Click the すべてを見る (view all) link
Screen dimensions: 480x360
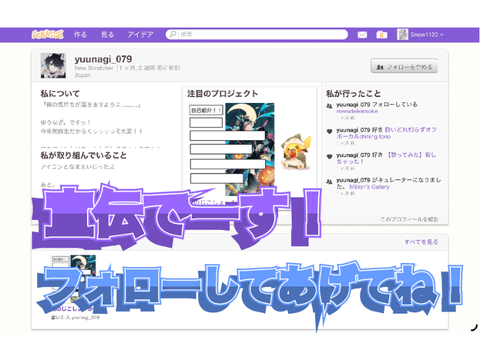(x=421, y=242)
